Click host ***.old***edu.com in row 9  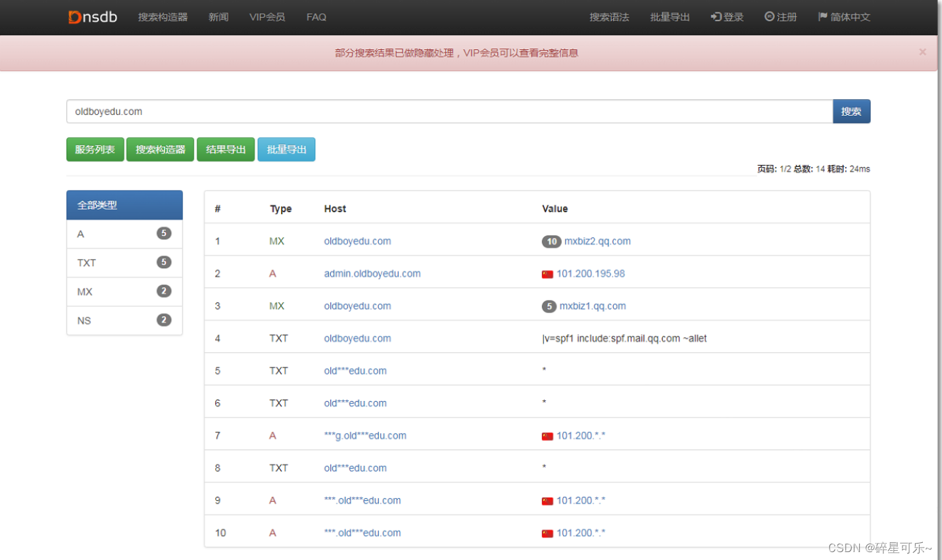pos(362,501)
